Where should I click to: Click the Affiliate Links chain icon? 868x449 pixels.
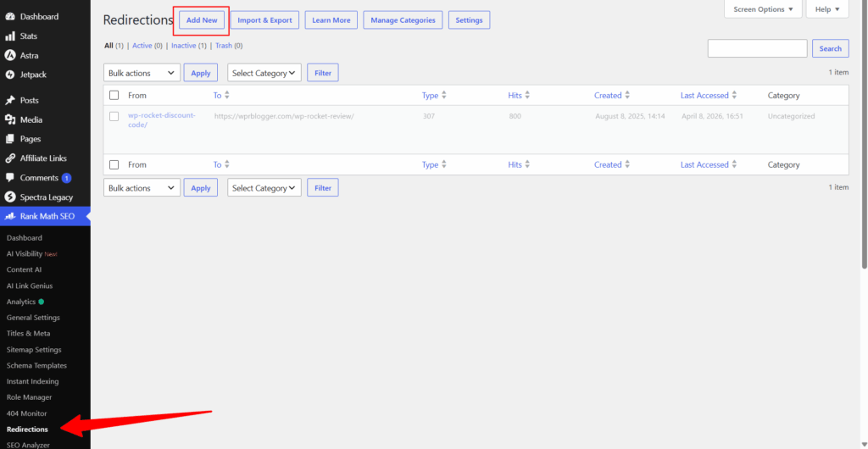tap(9, 158)
